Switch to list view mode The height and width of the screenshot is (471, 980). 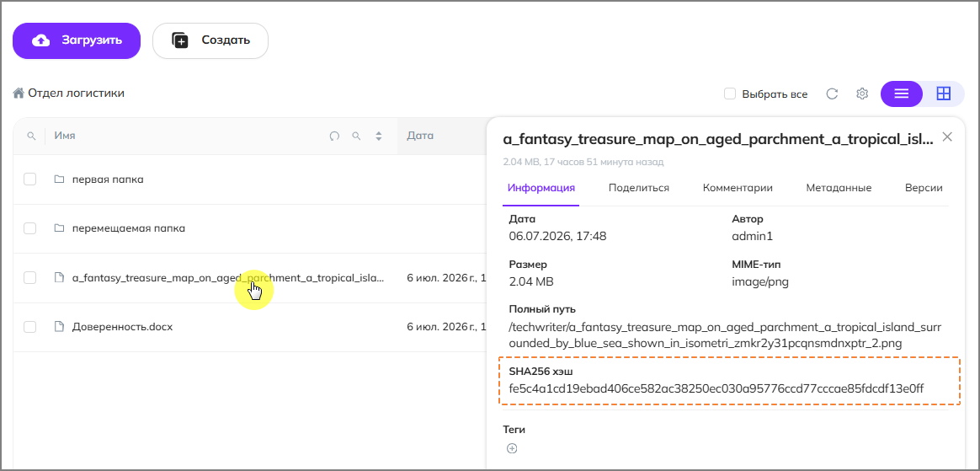point(901,94)
